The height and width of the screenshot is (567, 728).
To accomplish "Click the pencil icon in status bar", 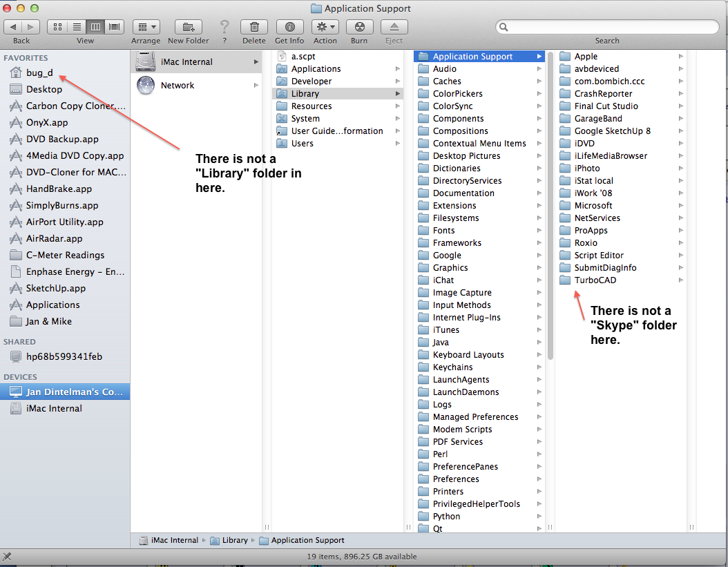I will 6,557.
